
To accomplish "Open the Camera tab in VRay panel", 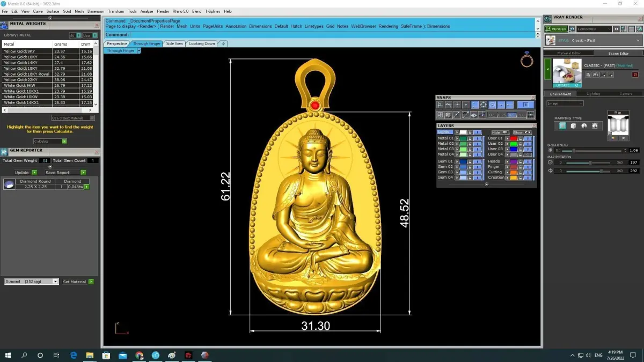I will pos(626,94).
